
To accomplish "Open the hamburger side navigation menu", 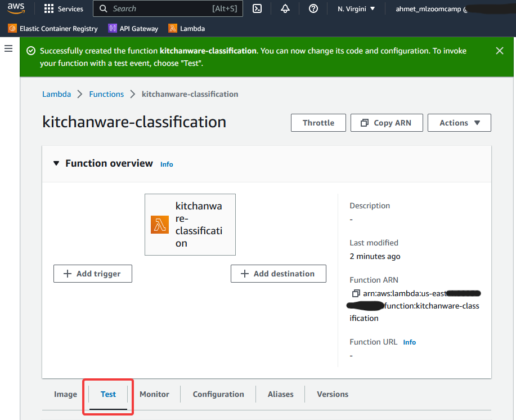I will (x=8, y=49).
